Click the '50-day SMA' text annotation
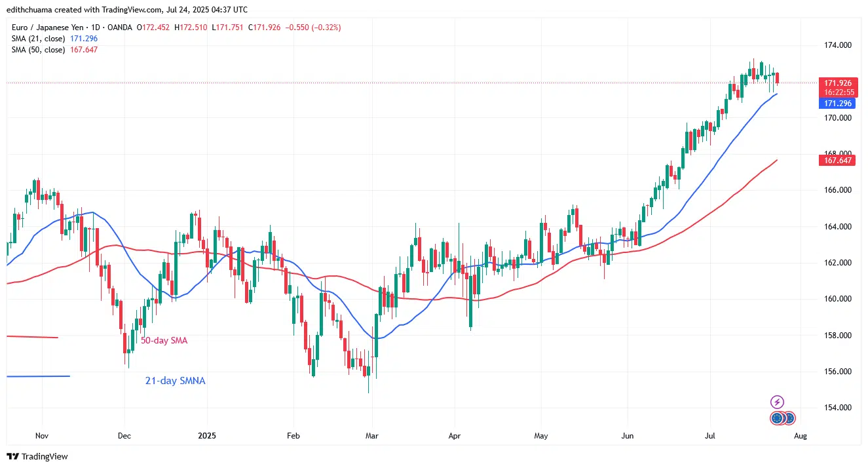This screenshot has height=468, width=868. (x=164, y=340)
